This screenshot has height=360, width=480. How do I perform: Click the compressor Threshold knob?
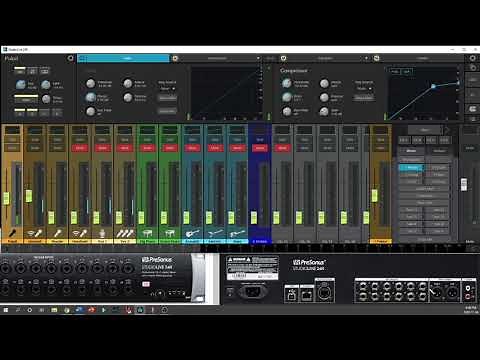coord(287,83)
